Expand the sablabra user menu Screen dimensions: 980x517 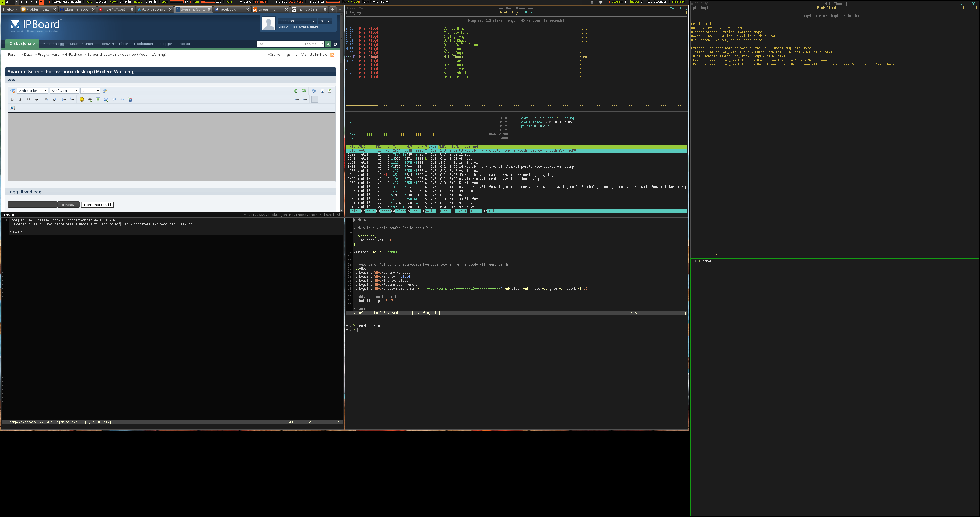click(297, 21)
